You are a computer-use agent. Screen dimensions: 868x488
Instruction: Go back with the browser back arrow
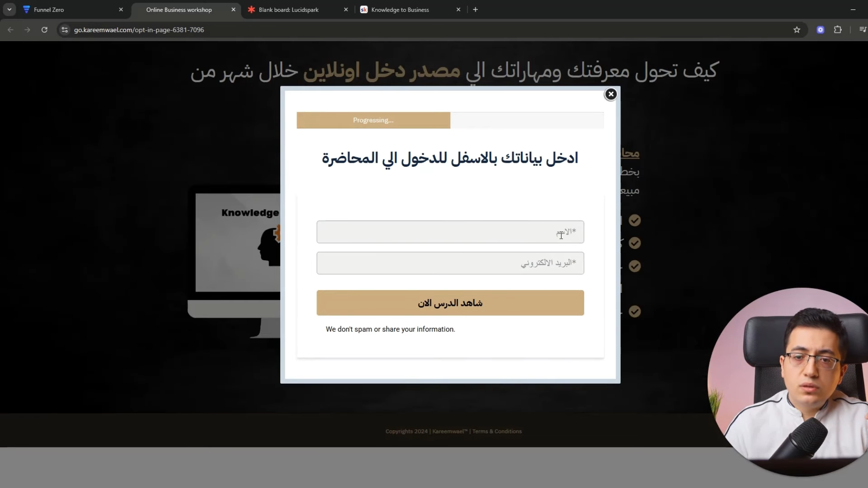10,30
